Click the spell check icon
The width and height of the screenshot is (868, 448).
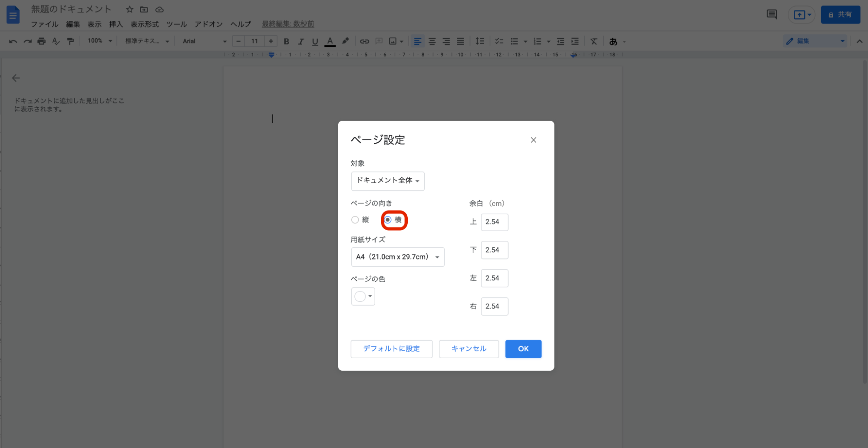pyautogui.click(x=56, y=41)
